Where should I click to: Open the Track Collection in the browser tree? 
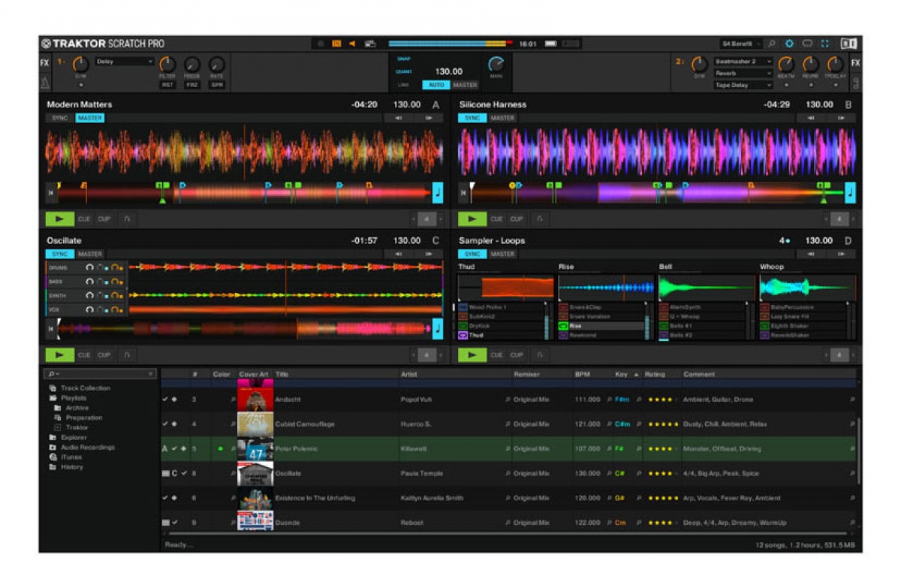coord(85,388)
